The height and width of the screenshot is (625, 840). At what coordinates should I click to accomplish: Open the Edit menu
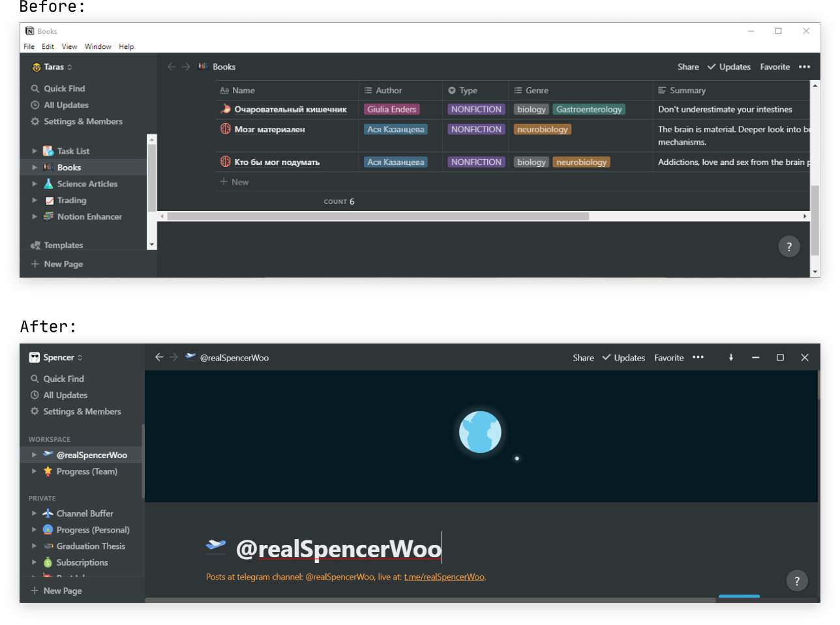click(48, 47)
